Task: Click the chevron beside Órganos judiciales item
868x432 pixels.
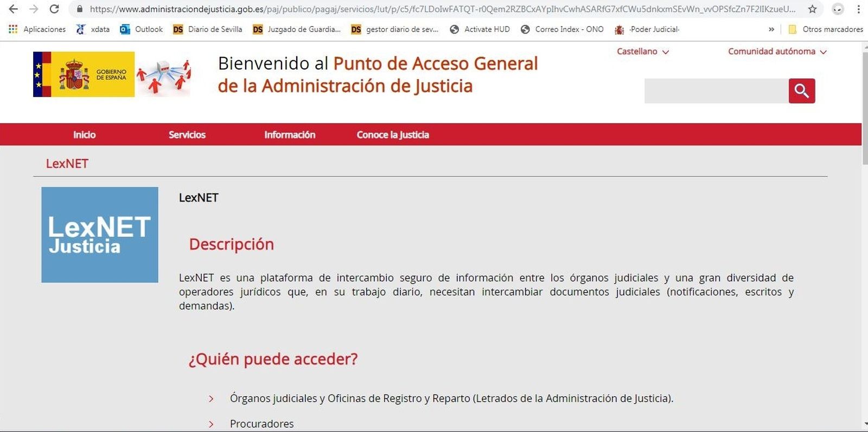Action: pos(212,399)
